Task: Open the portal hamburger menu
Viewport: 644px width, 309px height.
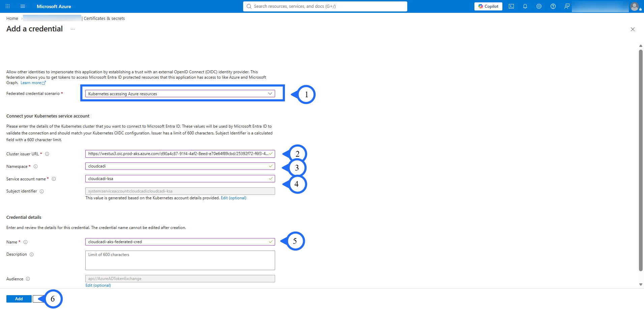Action: (x=23, y=6)
